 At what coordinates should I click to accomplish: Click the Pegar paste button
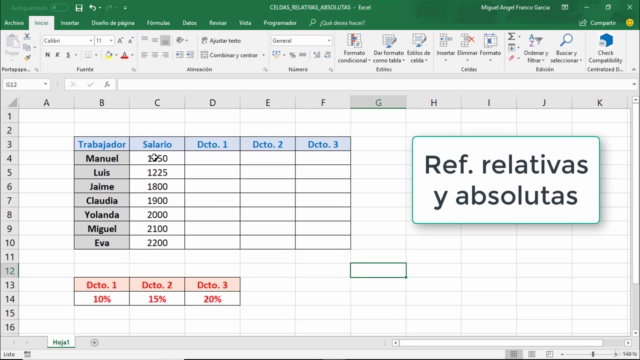coord(12,45)
